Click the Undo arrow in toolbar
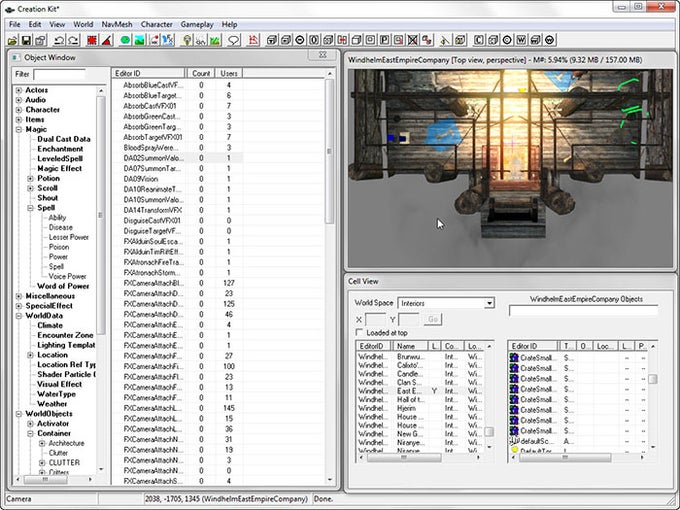 tap(58, 41)
